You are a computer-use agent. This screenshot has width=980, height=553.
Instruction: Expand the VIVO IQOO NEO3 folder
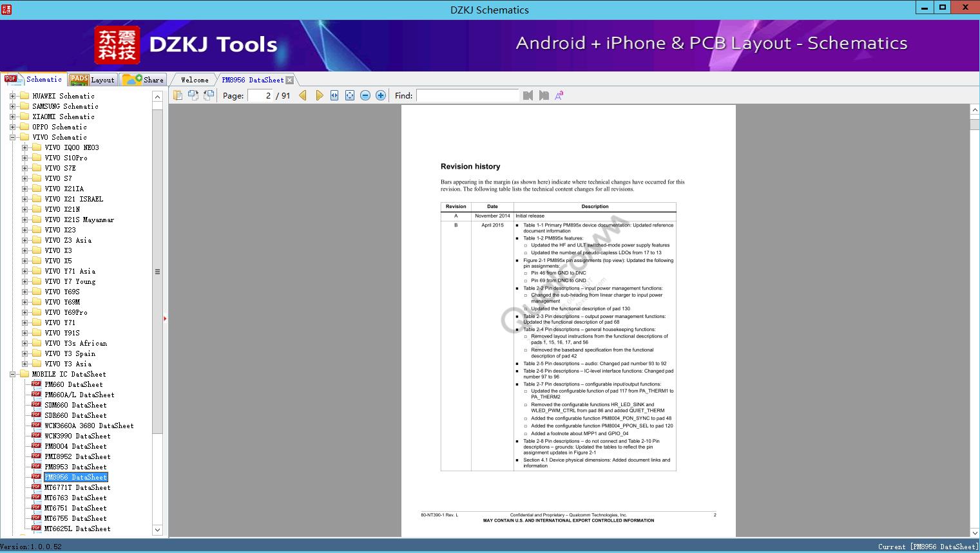tap(24, 147)
